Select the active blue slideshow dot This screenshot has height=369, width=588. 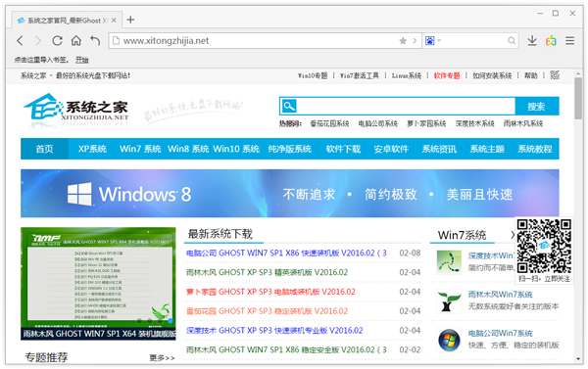tap(171, 321)
